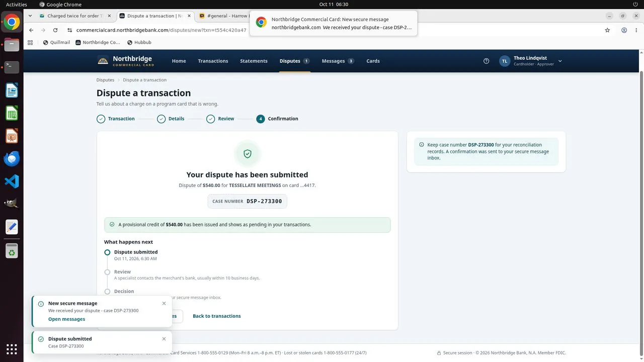Click the green shield confirmation icon

click(x=248, y=154)
